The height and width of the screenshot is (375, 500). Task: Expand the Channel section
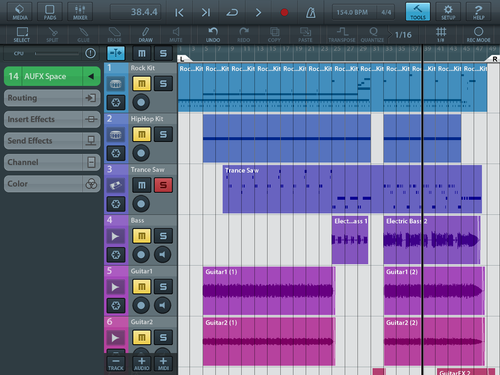coord(52,162)
